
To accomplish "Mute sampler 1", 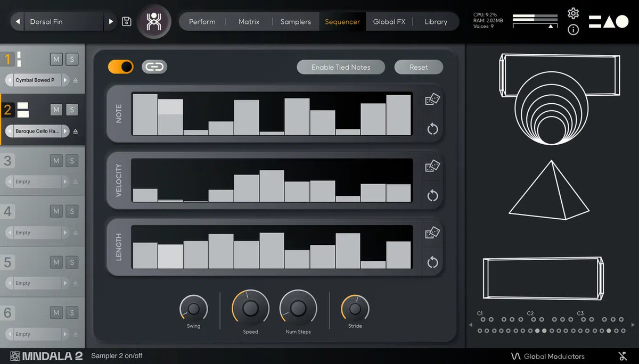I will coord(56,59).
